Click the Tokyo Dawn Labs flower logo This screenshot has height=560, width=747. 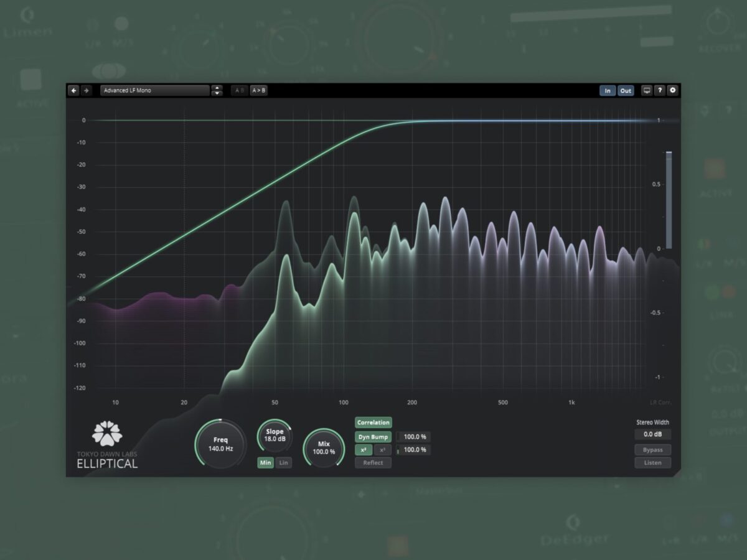pos(106,434)
